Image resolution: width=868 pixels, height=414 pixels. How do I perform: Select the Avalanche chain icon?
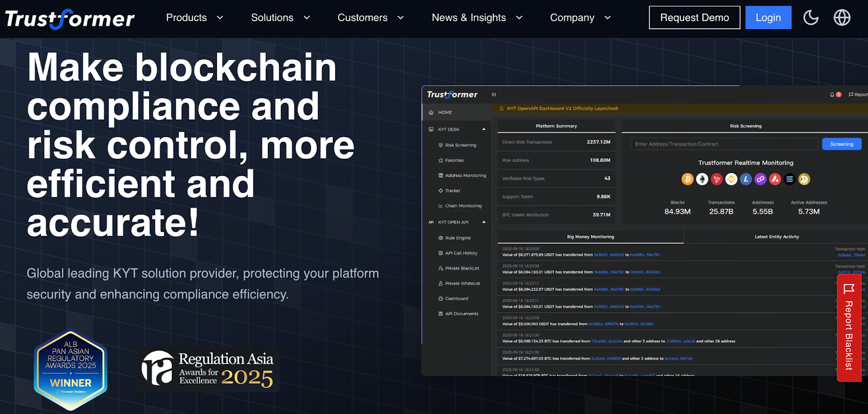[x=775, y=179]
